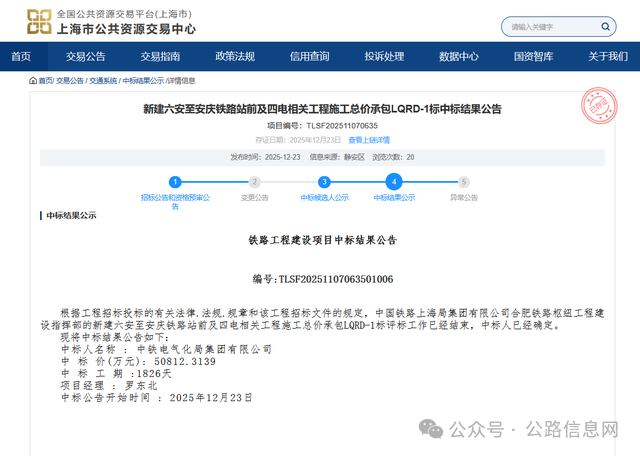Click step 5 circle for 异常公告

[x=463, y=182]
